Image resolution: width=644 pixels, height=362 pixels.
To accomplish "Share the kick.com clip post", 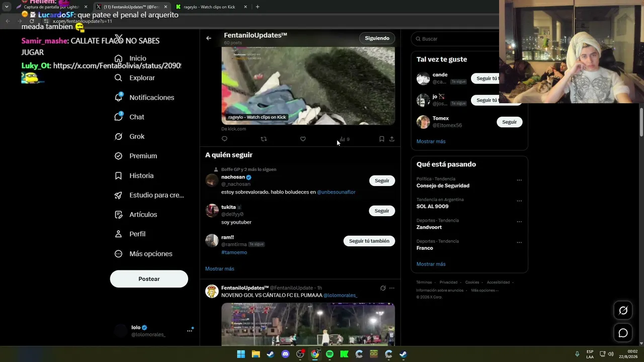I will [392, 139].
